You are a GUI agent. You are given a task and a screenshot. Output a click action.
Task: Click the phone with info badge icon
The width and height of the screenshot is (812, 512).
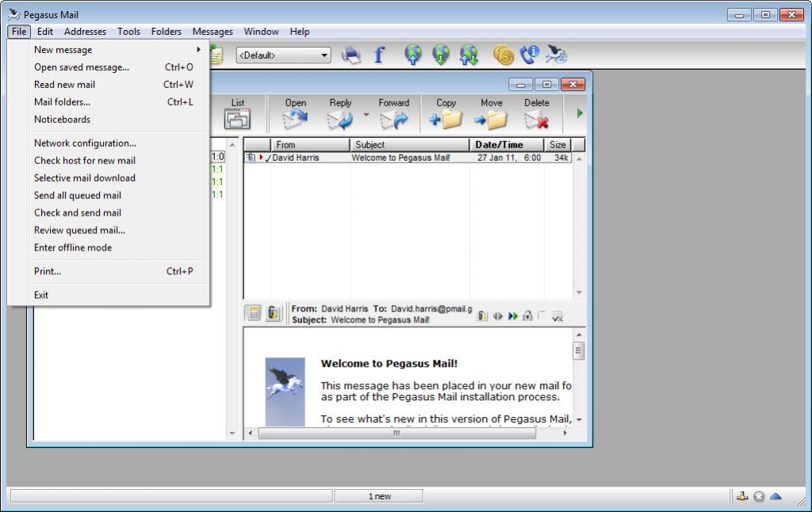click(529, 55)
